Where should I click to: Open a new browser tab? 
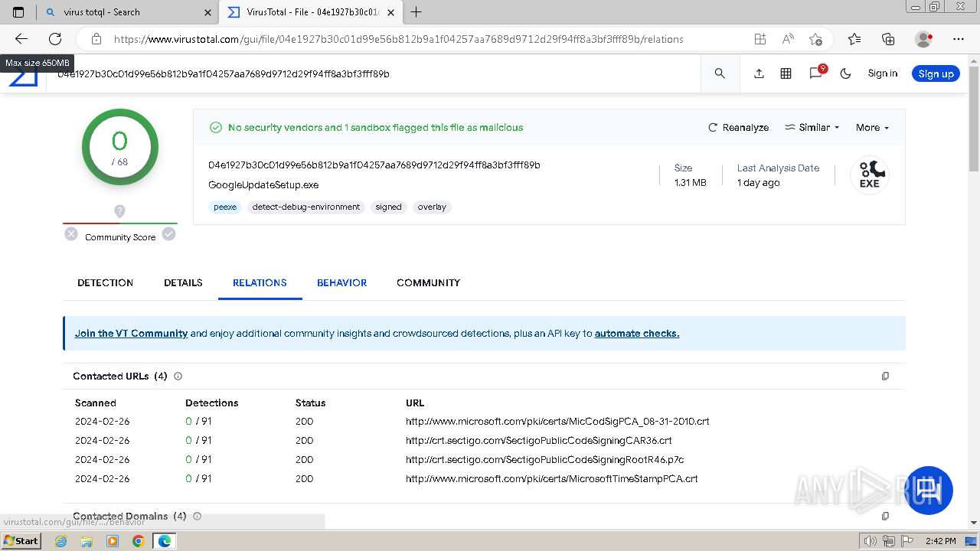tap(416, 11)
